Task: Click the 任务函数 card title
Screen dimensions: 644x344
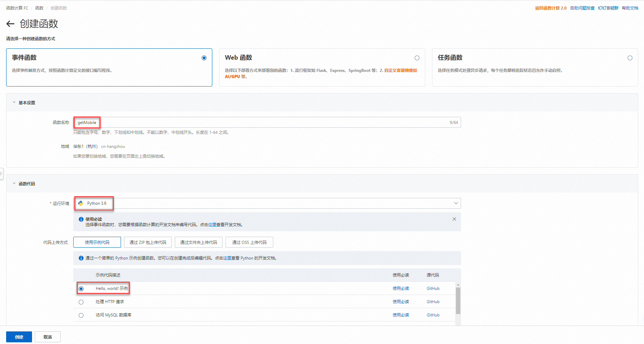Action: [450, 58]
